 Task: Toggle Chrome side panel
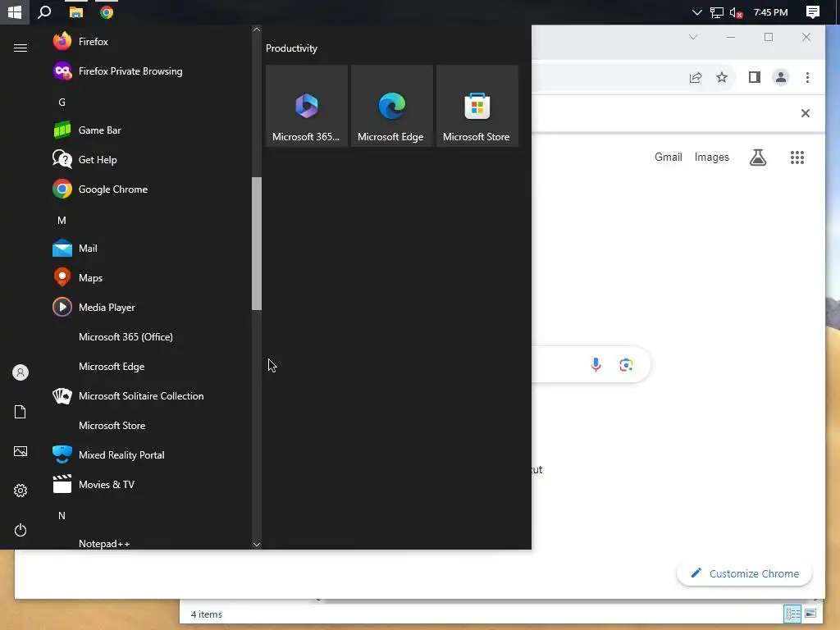point(755,78)
